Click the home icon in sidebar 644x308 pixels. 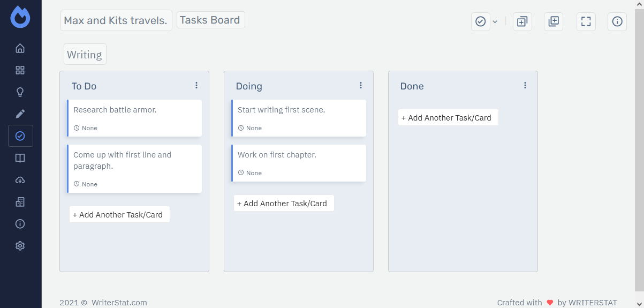pyautogui.click(x=20, y=49)
